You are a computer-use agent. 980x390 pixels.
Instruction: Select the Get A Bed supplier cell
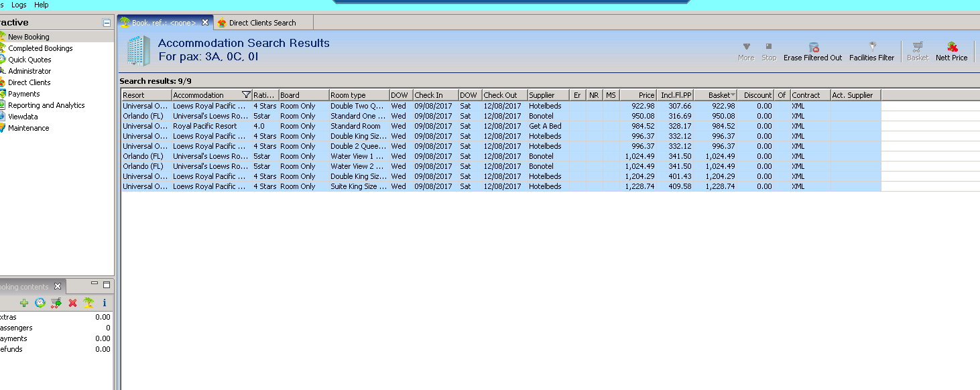(x=548, y=126)
